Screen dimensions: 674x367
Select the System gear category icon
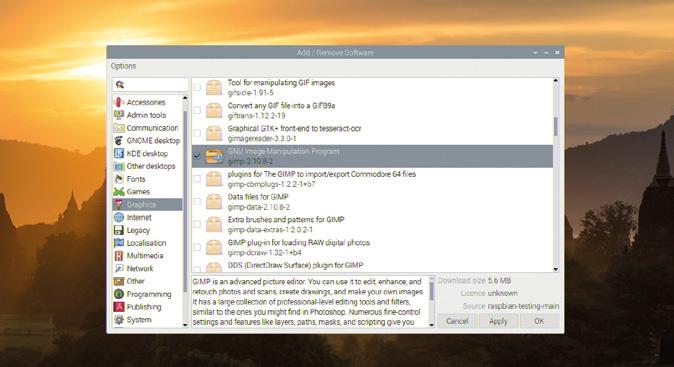[119, 320]
